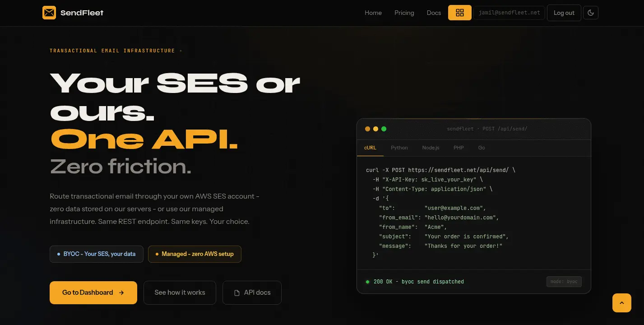Image resolution: width=644 pixels, height=325 pixels.
Task: Click the Content-Type header line
Action: 432,189
